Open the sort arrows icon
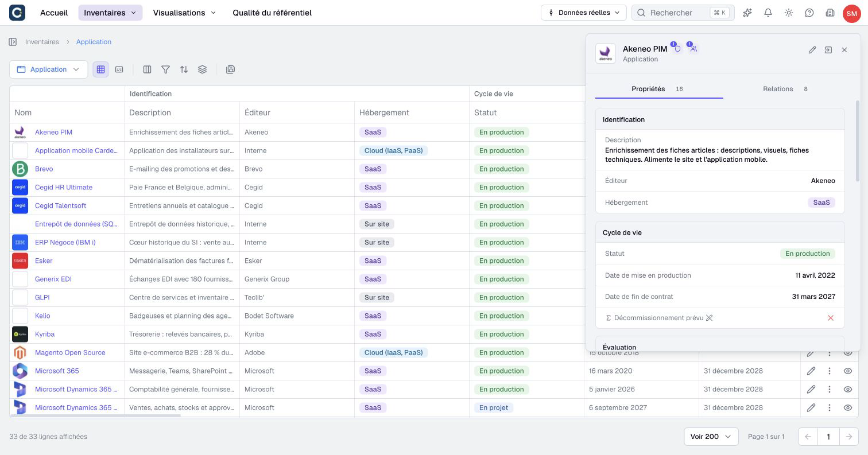The width and height of the screenshot is (868, 455). pos(184,69)
